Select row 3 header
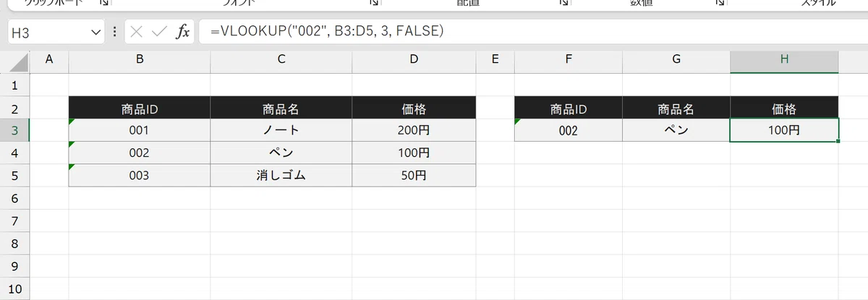Screen dimensions: 868x300 (x=14, y=131)
